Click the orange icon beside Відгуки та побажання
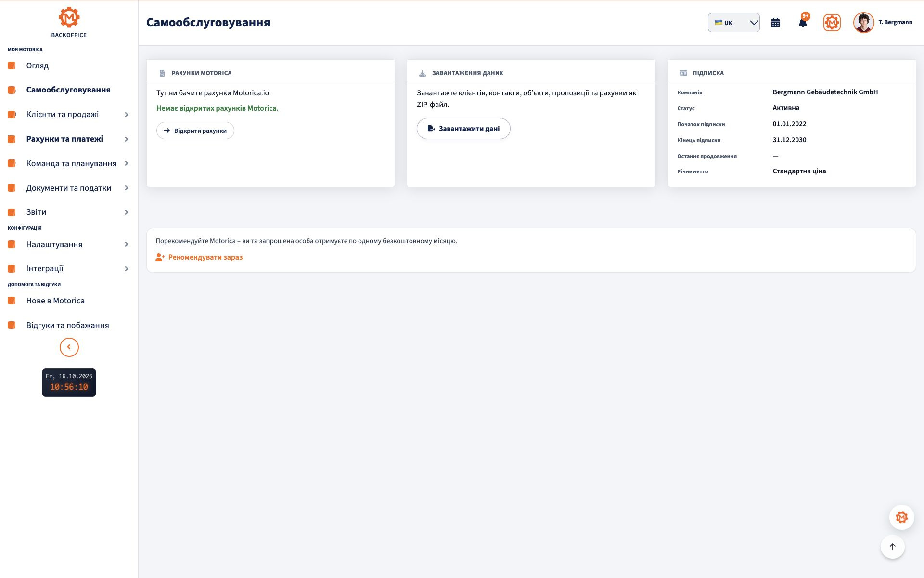The width and height of the screenshot is (924, 578). [12, 325]
